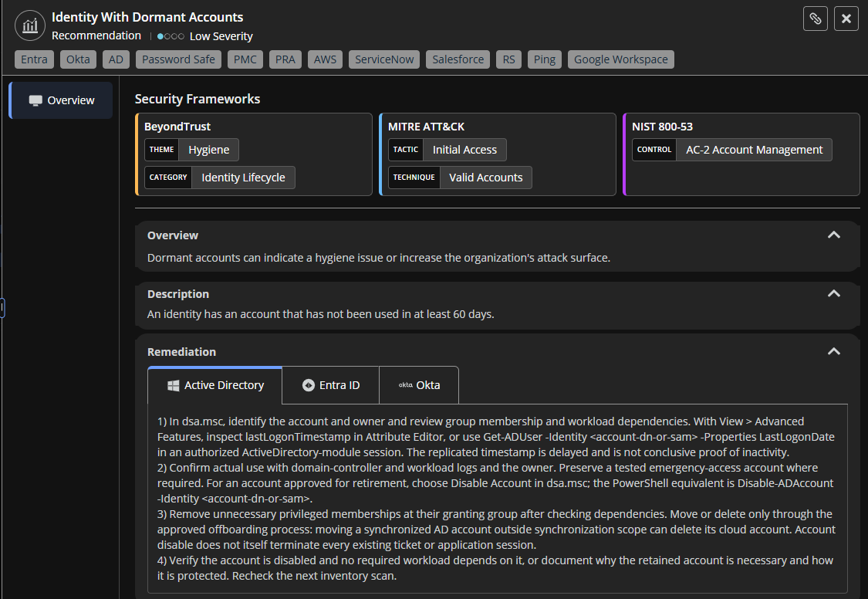Click the Google Workspace tag
The width and height of the screenshot is (868, 599).
click(621, 59)
